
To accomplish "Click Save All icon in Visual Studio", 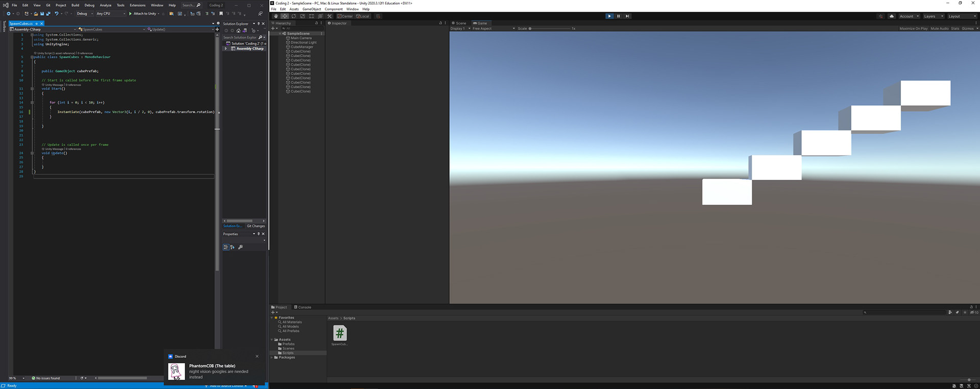I will (x=48, y=14).
